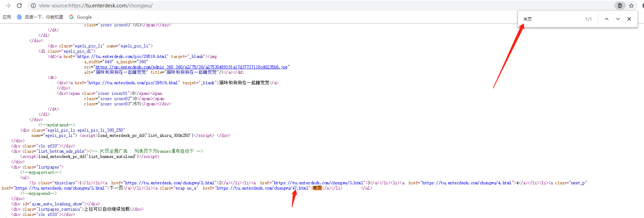Bookmark this page with star icon
The height and width of the screenshot is (218, 644).
coord(631,6)
